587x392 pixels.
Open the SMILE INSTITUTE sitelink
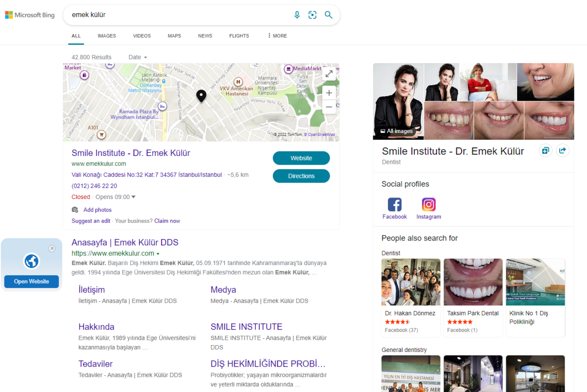click(x=247, y=327)
